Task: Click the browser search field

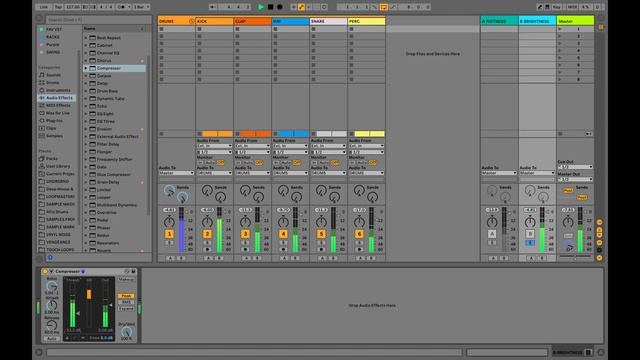Action: click(x=98, y=19)
